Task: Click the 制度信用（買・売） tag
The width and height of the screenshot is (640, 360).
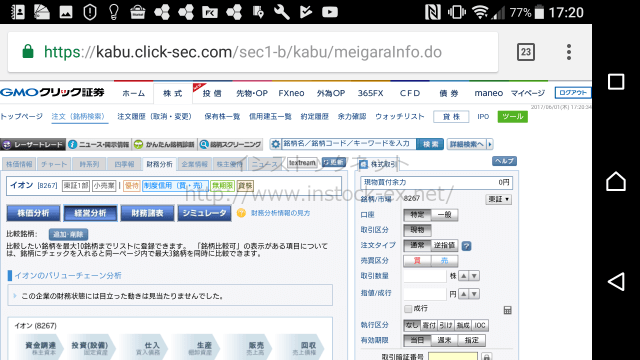Action: coord(176,186)
